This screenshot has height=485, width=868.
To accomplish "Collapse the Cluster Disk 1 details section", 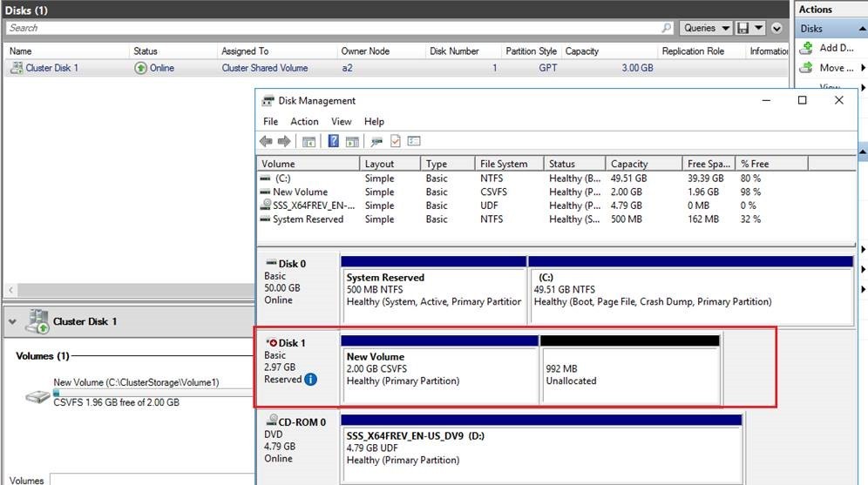I will pyautogui.click(x=13, y=321).
